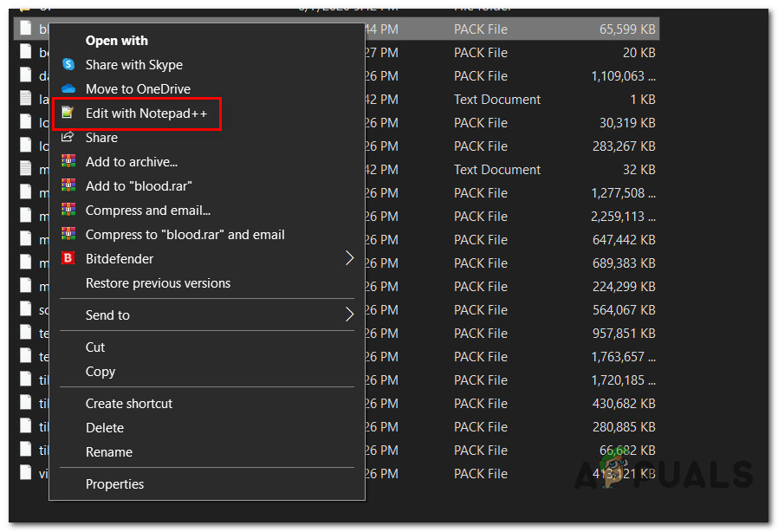Click the OneDrive cloud icon

(x=68, y=89)
